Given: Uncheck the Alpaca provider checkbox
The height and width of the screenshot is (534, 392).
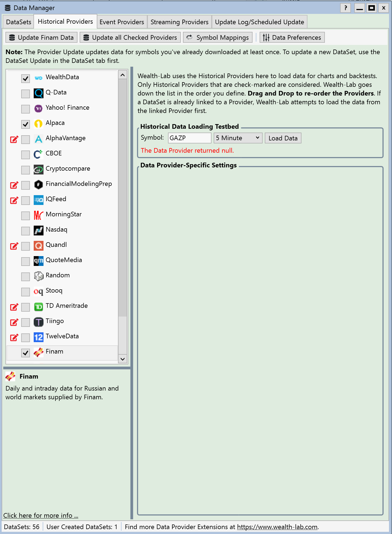Looking at the screenshot, I should (26, 124).
